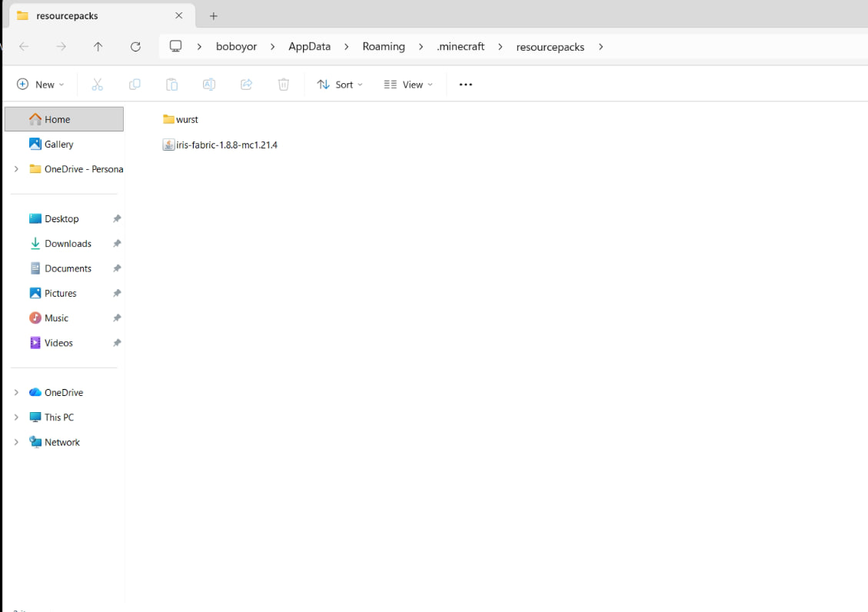The image size is (868, 612).
Task: Open the View layout dropdown
Action: tap(408, 85)
